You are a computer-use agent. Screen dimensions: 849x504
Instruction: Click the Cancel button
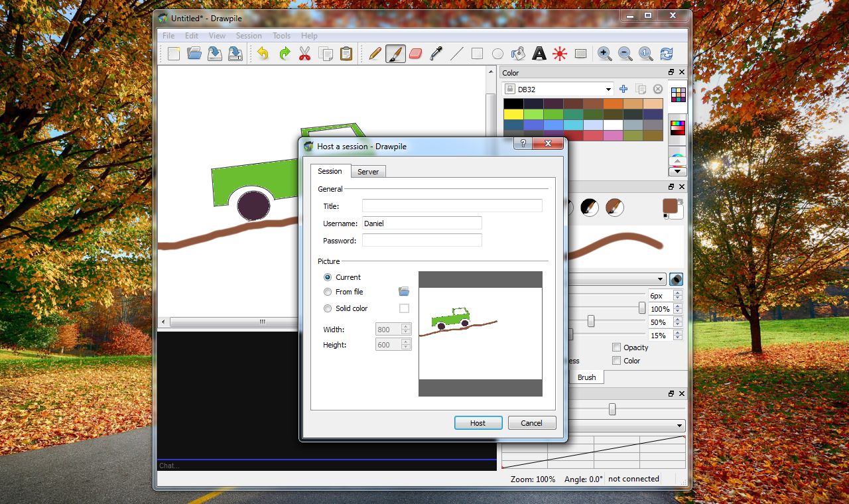(531, 423)
